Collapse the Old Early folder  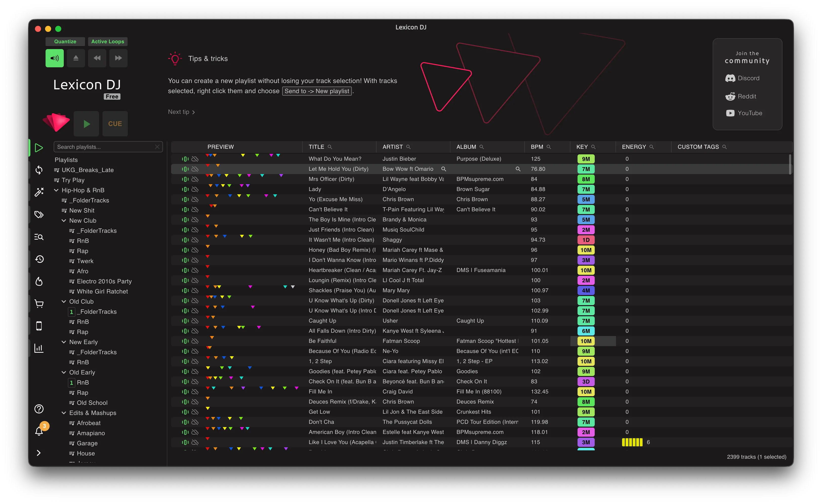64,372
